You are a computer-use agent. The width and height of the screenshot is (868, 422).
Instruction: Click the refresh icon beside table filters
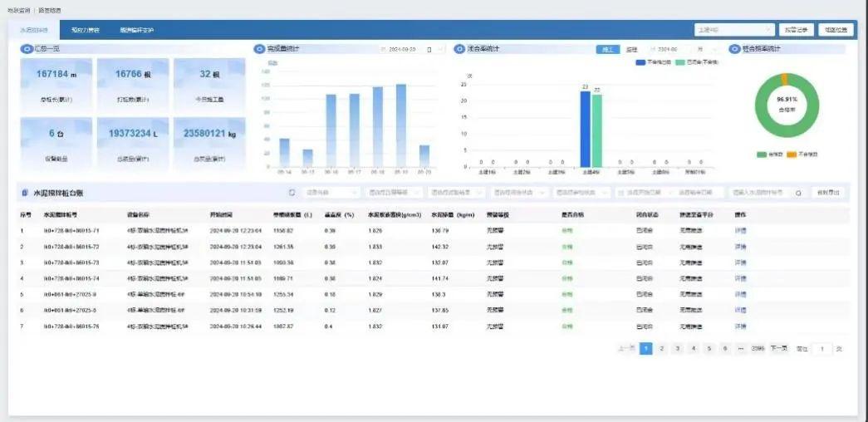(x=292, y=193)
